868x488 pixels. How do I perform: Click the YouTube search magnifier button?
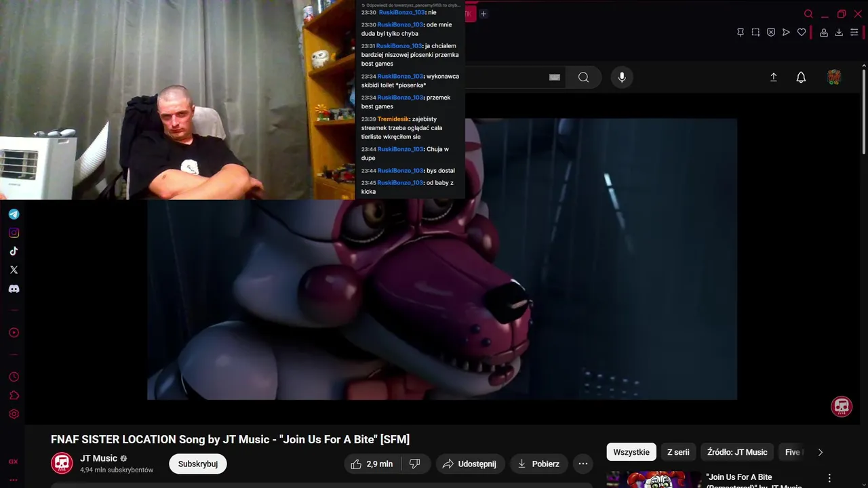(x=583, y=77)
